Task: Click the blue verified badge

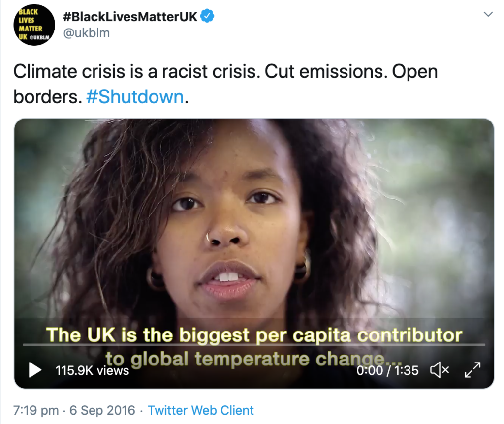Action: point(208,16)
